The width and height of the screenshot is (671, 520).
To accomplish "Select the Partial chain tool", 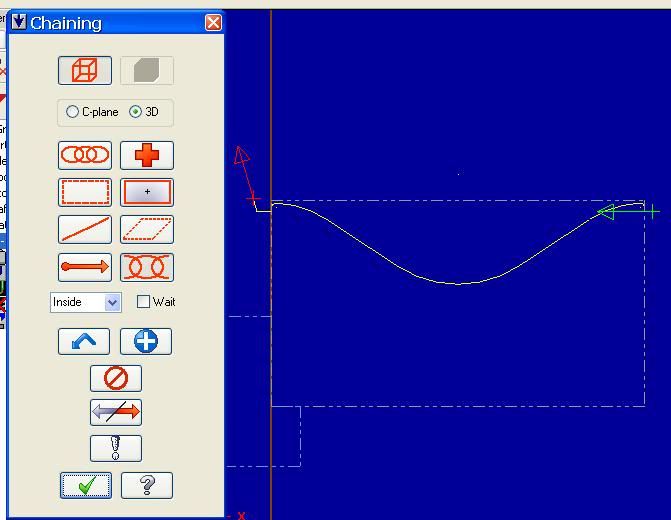I will [147, 267].
